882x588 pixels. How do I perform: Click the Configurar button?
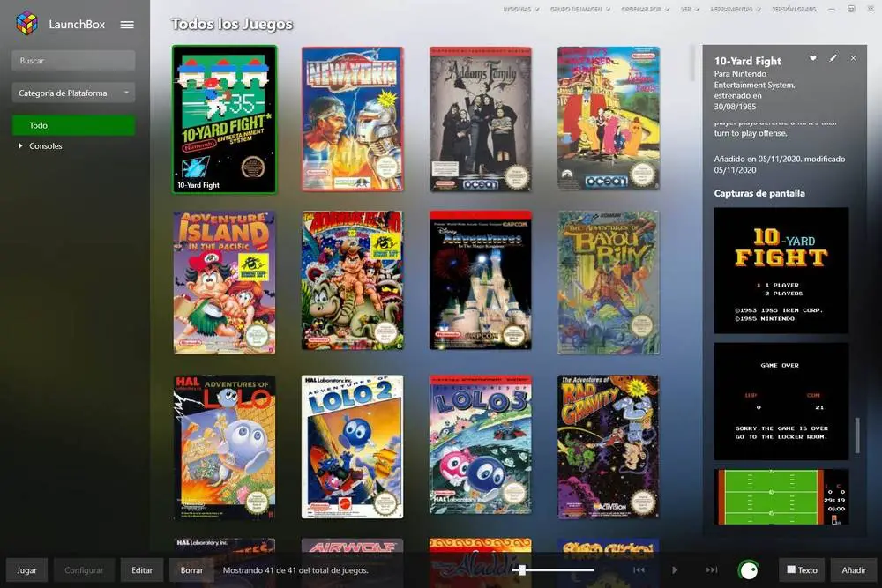click(x=84, y=570)
